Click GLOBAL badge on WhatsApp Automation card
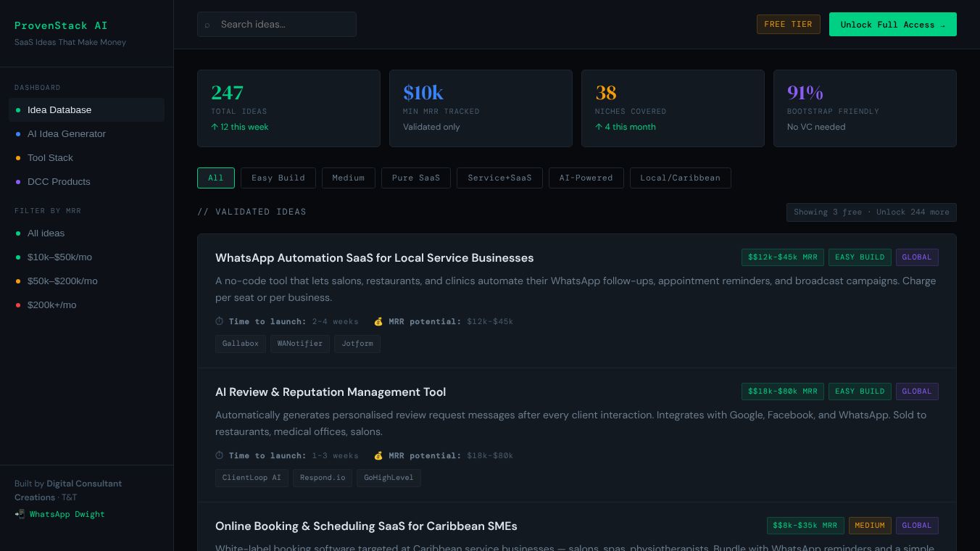Viewport: 980px width, 551px height. click(917, 257)
